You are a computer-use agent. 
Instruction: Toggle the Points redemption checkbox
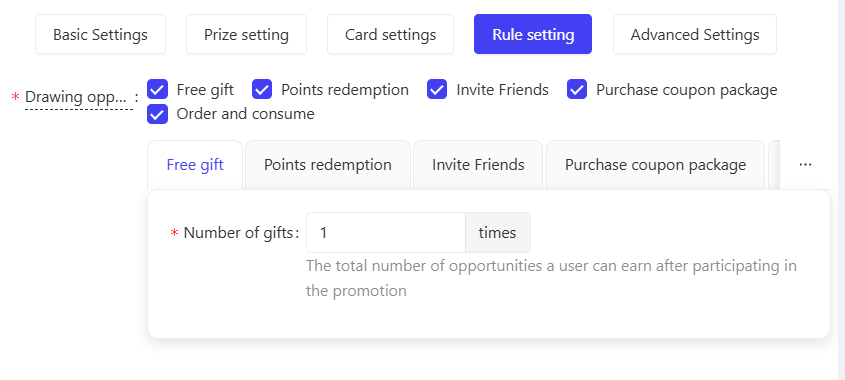click(x=262, y=89)
